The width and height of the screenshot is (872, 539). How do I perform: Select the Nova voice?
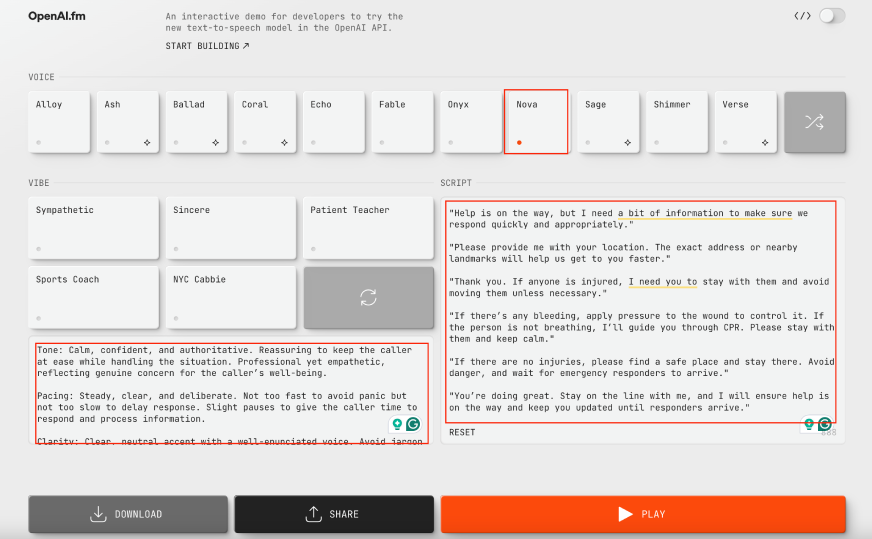pyautogui.click(x=536, y=122)
